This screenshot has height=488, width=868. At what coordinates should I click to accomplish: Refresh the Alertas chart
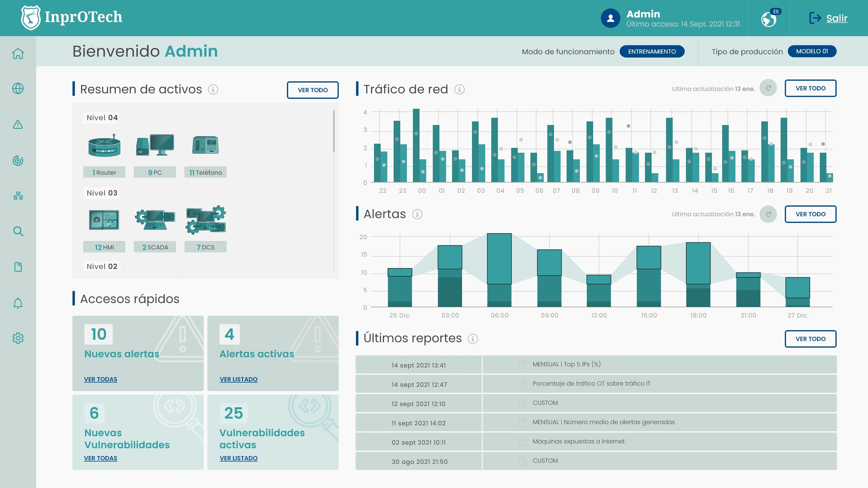768,214
